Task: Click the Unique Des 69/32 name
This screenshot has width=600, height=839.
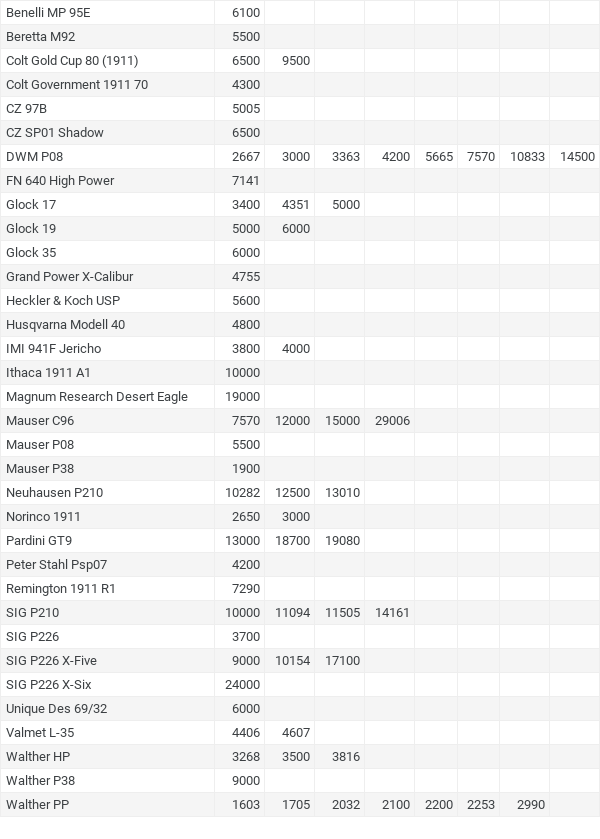Action: click(x=57, y=709)
